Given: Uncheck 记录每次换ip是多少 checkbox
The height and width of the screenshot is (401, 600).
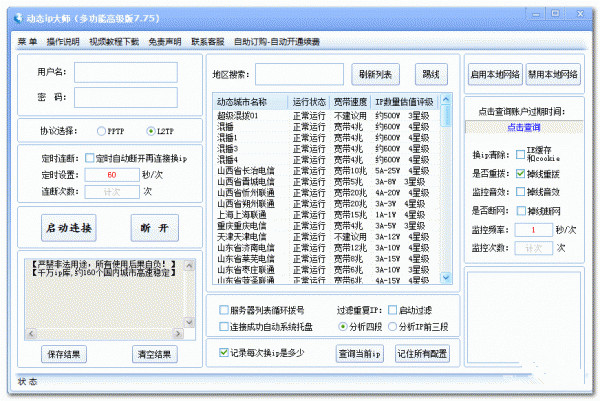Looking at the screenshot, I should click(224, 352).
